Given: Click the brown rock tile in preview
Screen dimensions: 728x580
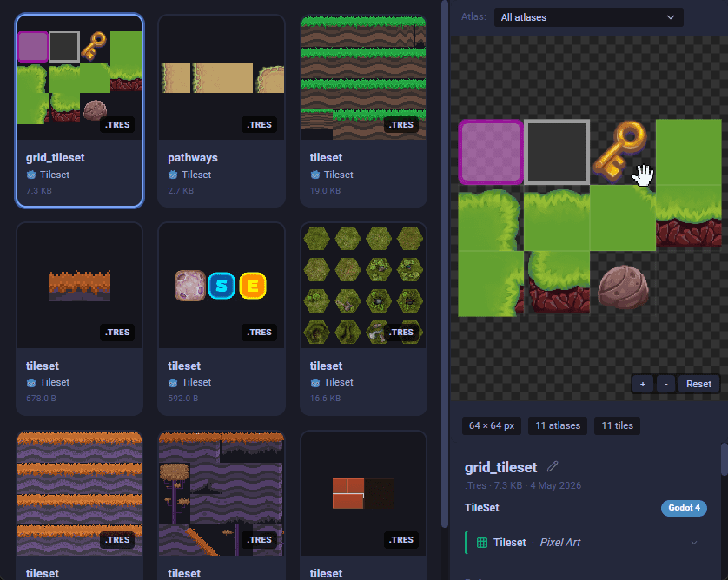Looking at the screenshot, I should coord(623,287).
